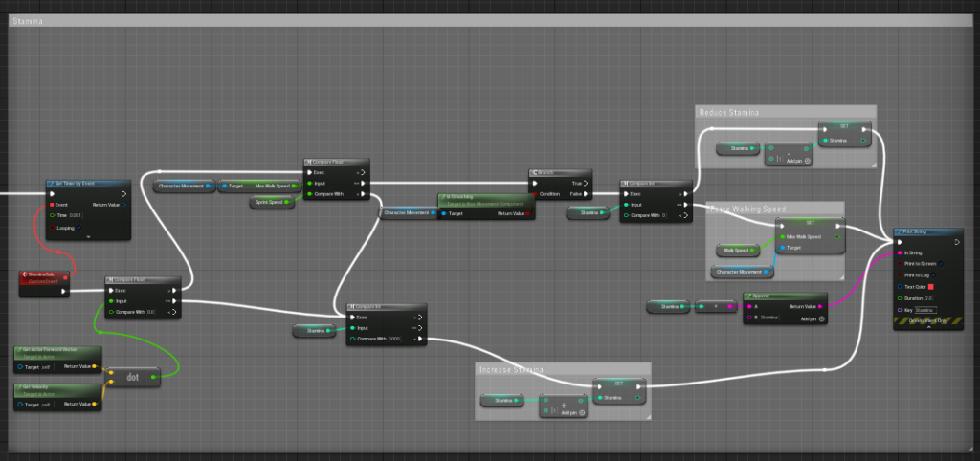Select the dot product node

tap(132, 377)
